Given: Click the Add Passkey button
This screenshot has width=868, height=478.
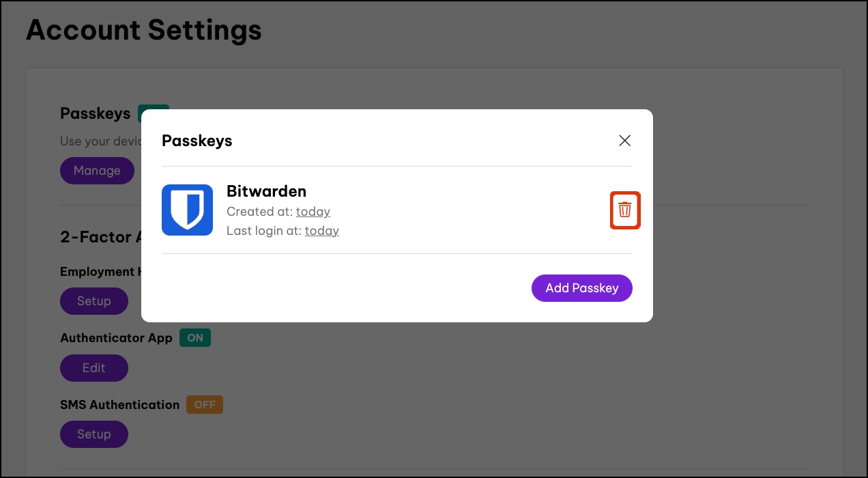Looking at the screenshot, I should coord(581,288).
